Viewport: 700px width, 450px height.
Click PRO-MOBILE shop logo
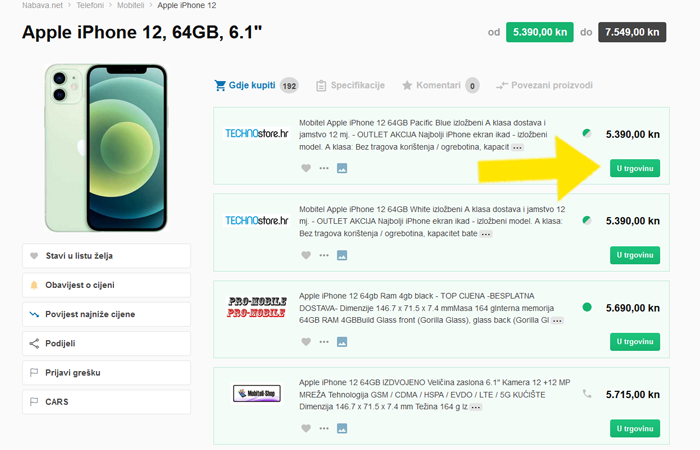[257, 307]
